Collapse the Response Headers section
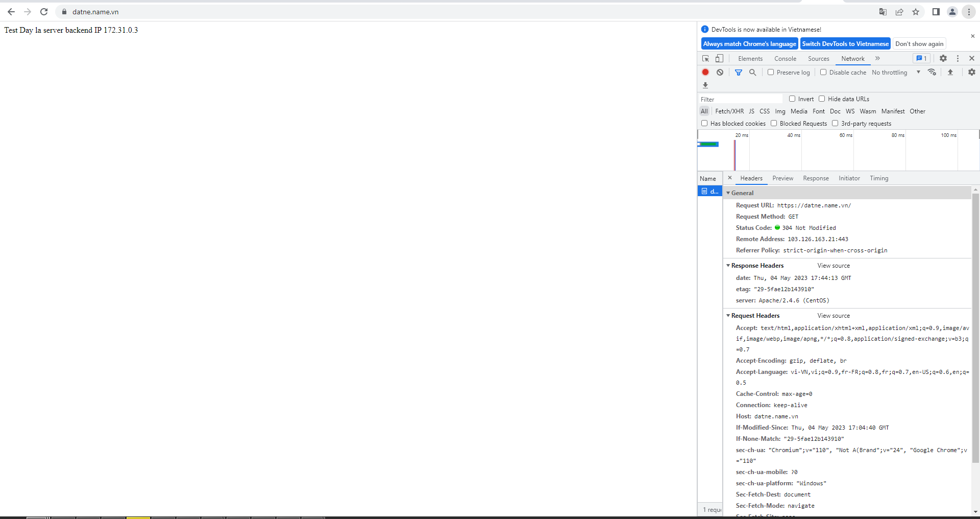Image resolution: width=980 pixels, height=519 pixels. pos(728,266)
